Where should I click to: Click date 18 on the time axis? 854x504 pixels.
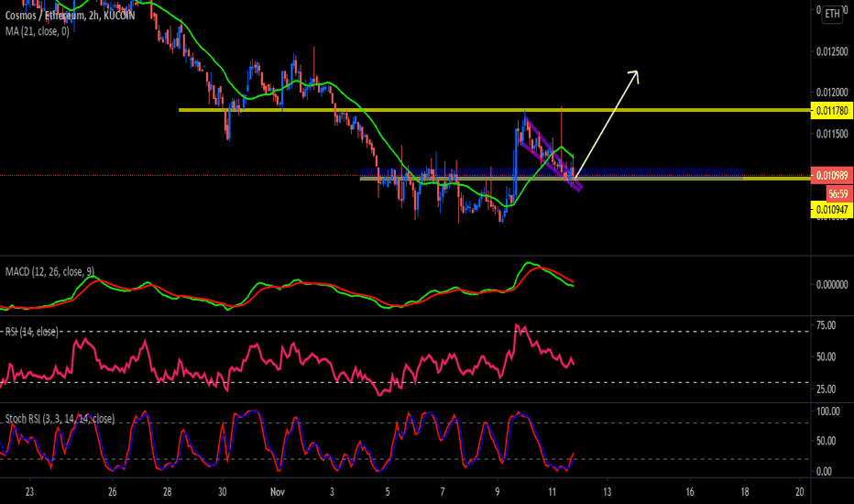[x=745, y=492]
